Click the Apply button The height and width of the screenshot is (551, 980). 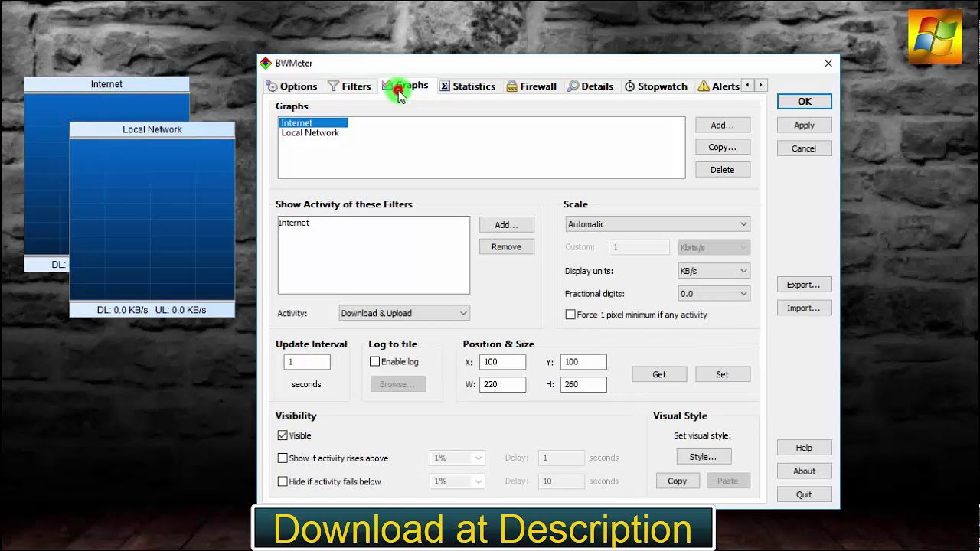tap(804, 125)
